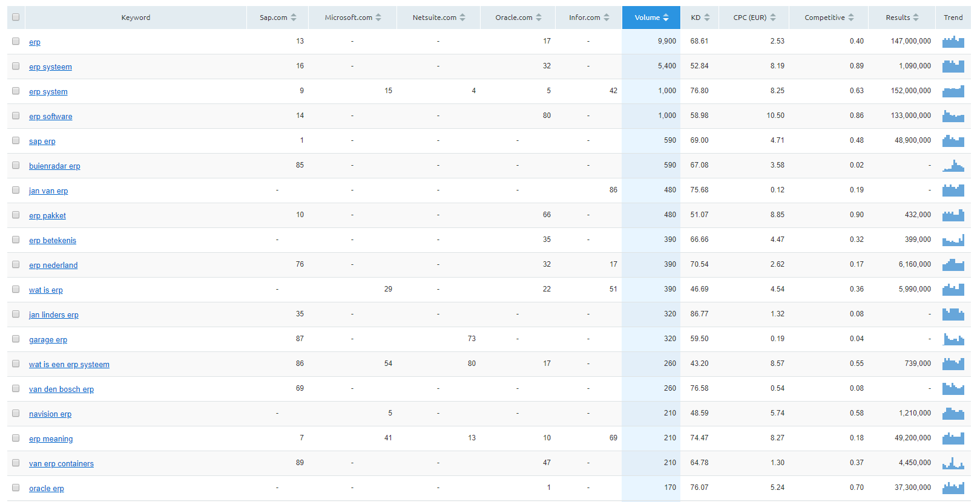Sort table by CPC (EUR)

point(754,18)
